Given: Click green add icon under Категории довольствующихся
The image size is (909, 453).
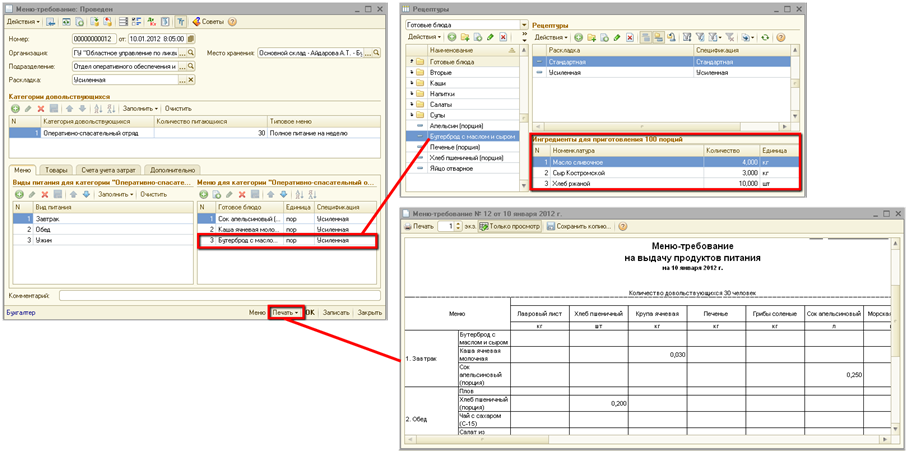Looking at the screenshot, I should point(15,108).
